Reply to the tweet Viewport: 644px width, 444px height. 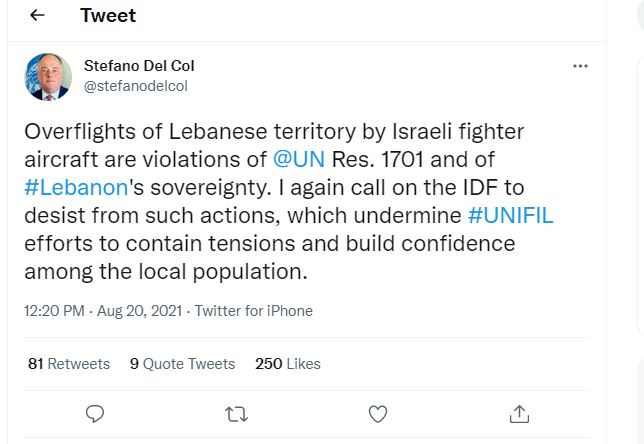tap(95, 413)
